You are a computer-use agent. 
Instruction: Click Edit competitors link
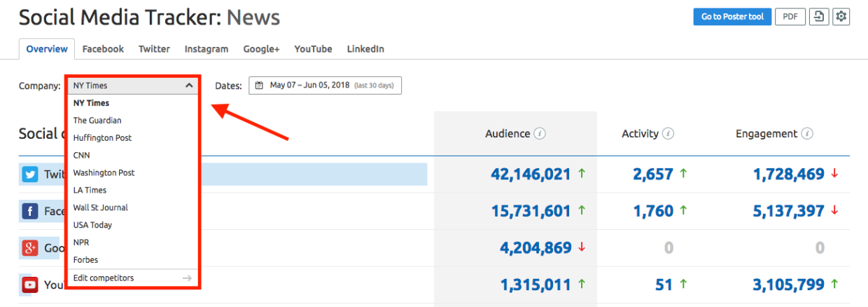[104, 278]
